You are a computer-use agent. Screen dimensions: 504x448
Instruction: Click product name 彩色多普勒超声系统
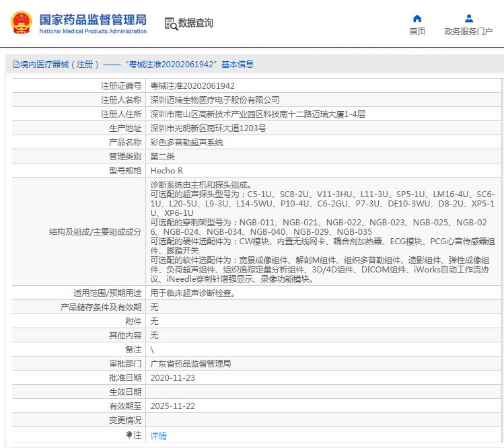click(186, 143)
